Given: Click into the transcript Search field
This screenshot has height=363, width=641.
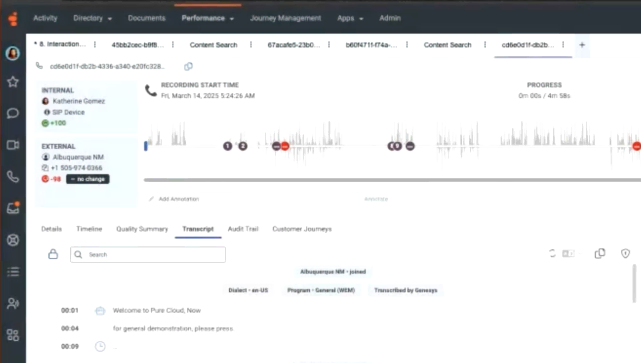Looking at the screenshot, I should click(x=148, y=254).
